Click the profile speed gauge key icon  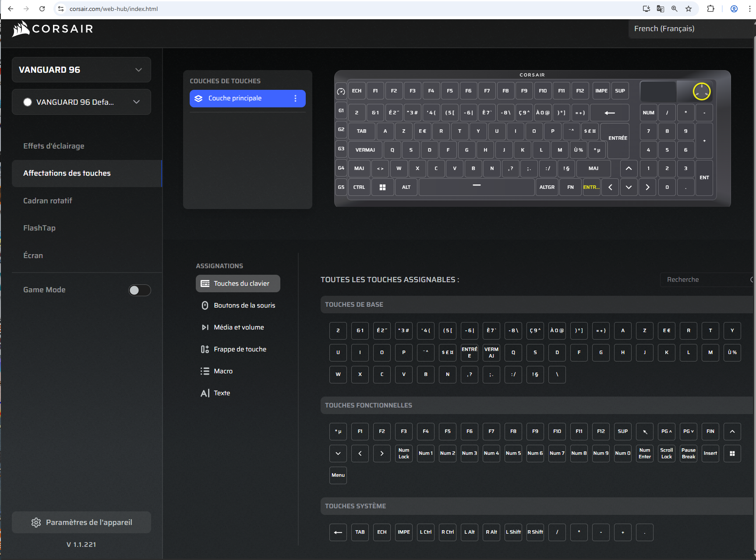(x=341, y=91)
